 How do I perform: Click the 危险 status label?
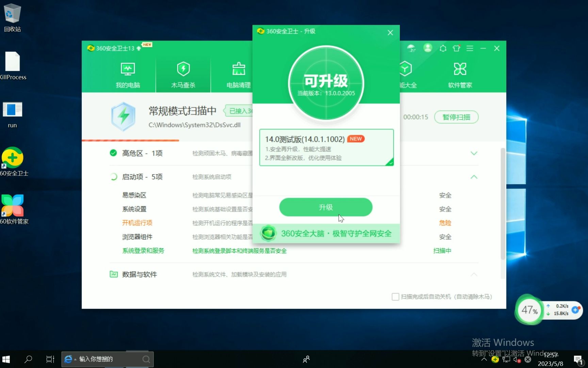click(445, 223)
